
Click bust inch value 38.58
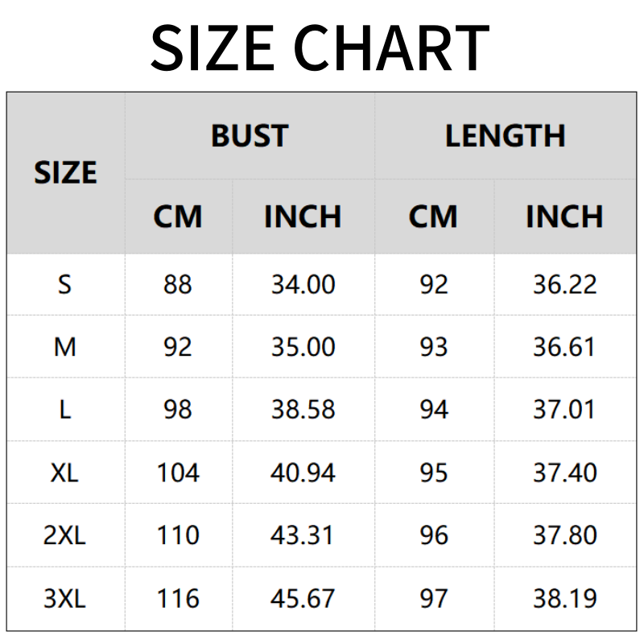pos(303,410)
